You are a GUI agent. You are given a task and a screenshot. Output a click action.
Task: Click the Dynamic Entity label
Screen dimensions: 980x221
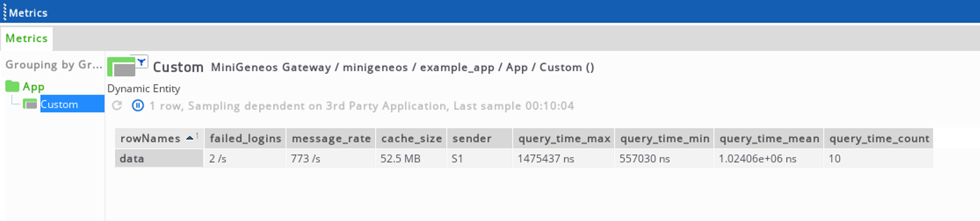coord(144,88)
